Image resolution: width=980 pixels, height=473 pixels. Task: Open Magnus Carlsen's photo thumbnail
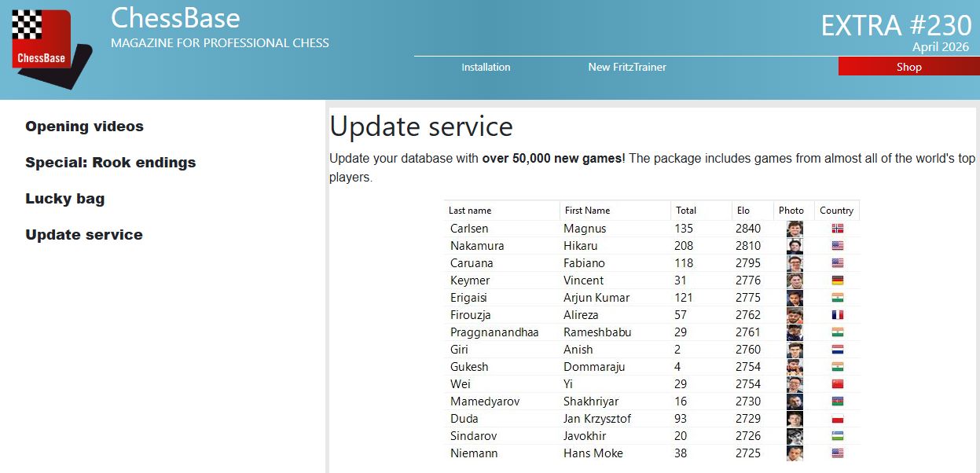[794, 229]
